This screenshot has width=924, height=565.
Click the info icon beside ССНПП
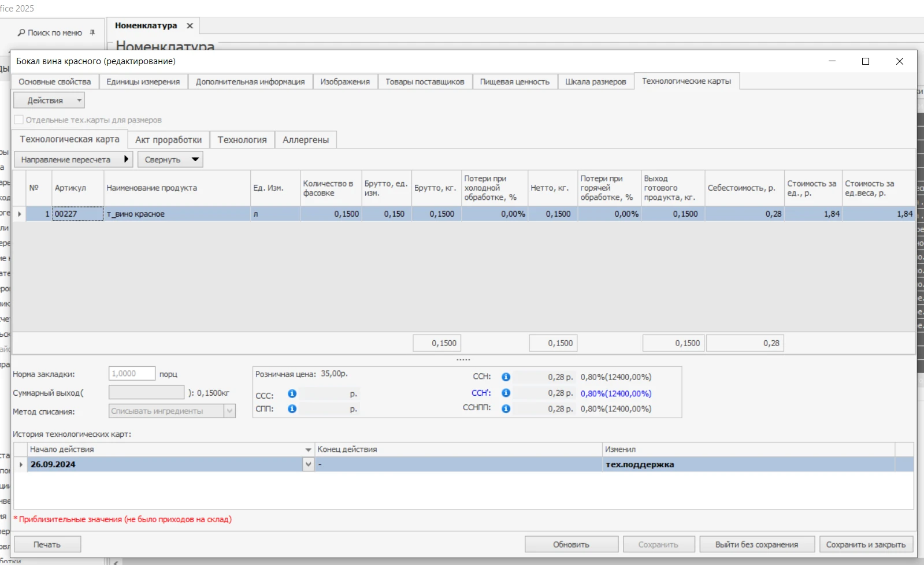click(506, 408)
